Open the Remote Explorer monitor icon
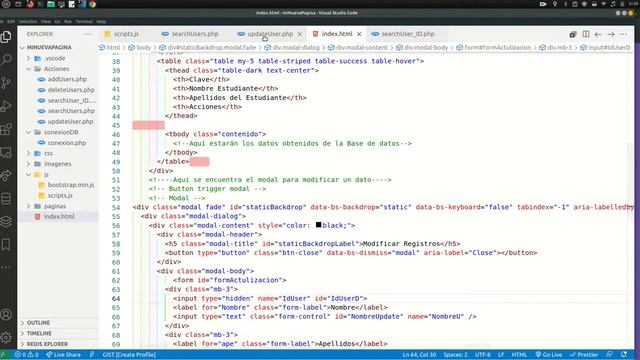The width and height of the screenshot is (640, 360). [6, 153]
